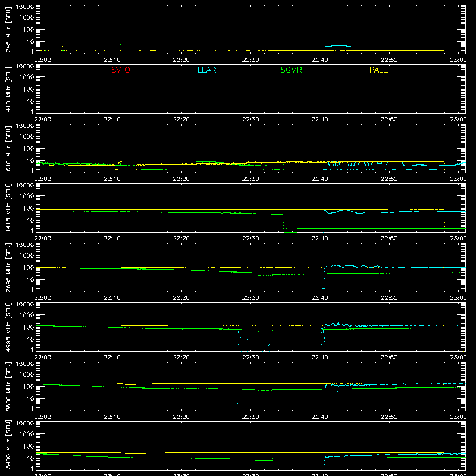
Task: Click 22:10 time label under 245 MHz panel
Action: pos(112,60)
